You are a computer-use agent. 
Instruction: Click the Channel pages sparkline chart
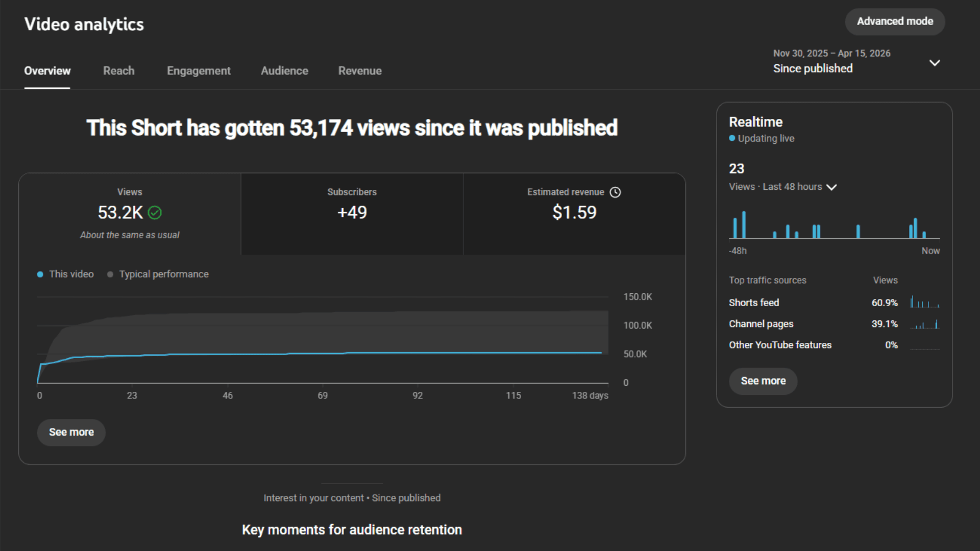pos(924,324)
